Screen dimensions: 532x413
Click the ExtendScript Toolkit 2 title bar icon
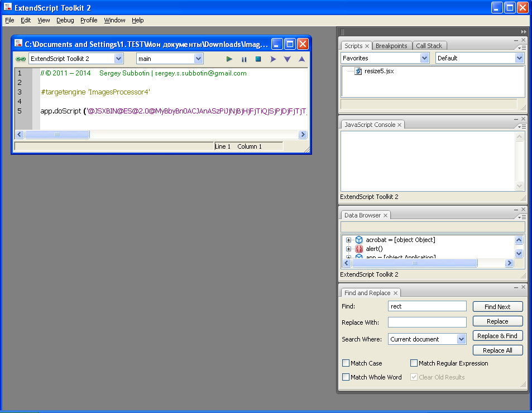(7, 7)
